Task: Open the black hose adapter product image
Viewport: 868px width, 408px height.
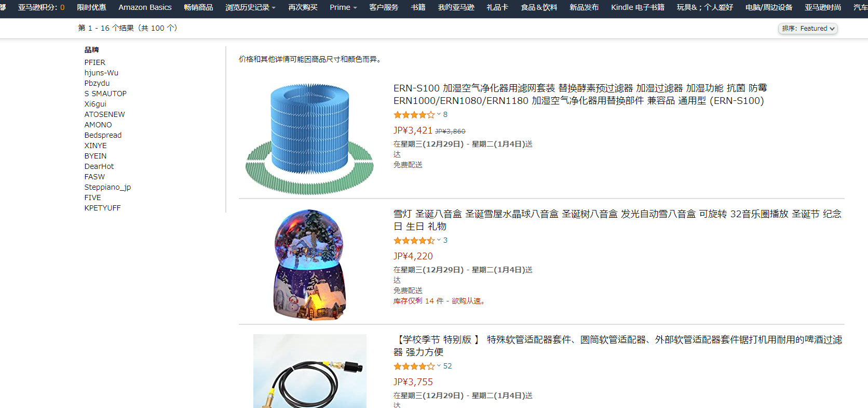Action: tap(310, 371)
